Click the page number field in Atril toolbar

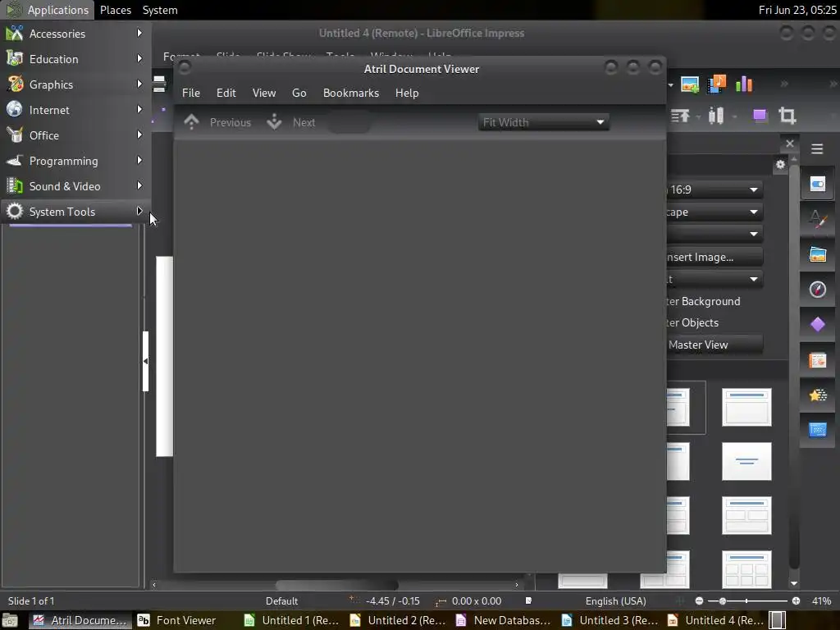pos(349,122)
